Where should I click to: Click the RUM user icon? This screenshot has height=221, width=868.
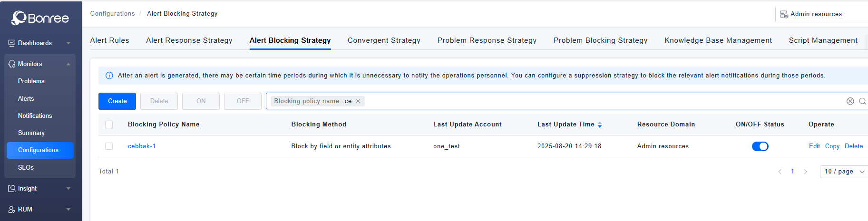point(12,210)
